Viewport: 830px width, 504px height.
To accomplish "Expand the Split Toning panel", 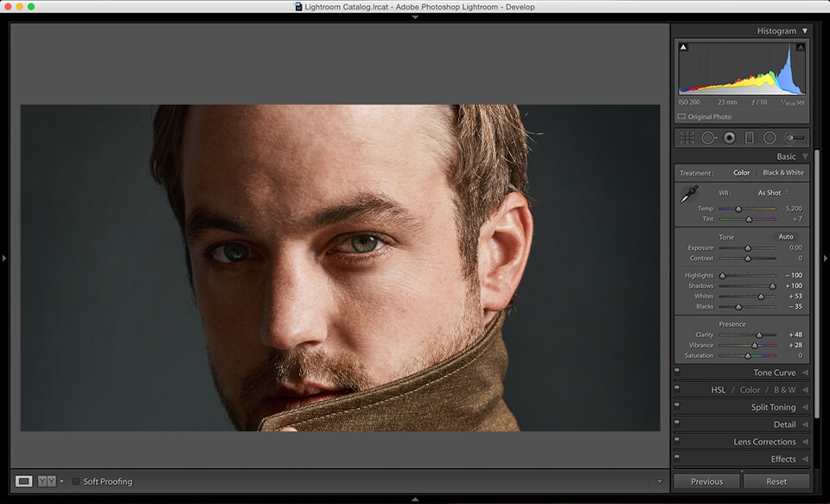I will coord(773,407).
